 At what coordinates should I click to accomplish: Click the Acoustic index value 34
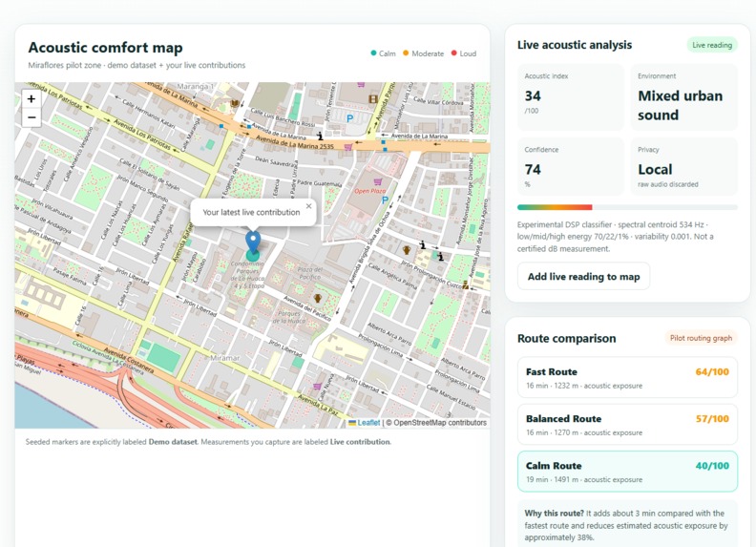[x=533, y=96]
